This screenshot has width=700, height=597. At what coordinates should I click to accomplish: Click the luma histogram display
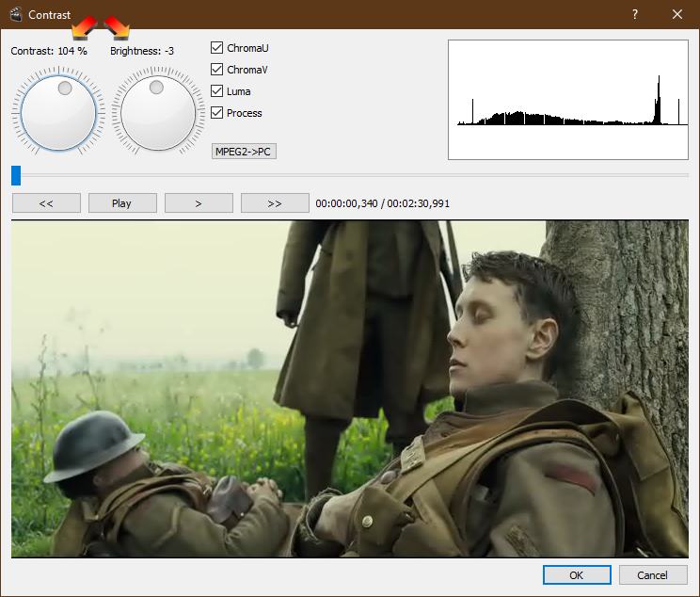coord(568,100)
